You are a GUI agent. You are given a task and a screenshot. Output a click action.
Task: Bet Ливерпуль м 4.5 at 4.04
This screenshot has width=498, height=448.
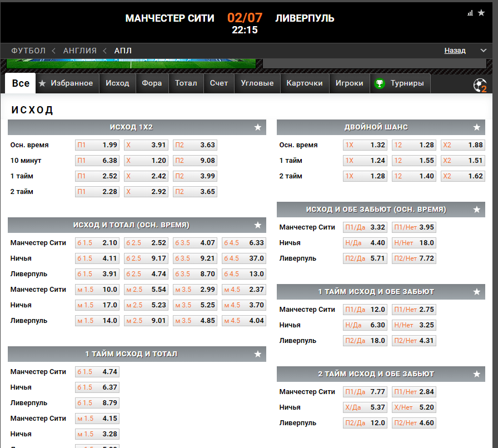pyautogui.click(x=244, y=321)
